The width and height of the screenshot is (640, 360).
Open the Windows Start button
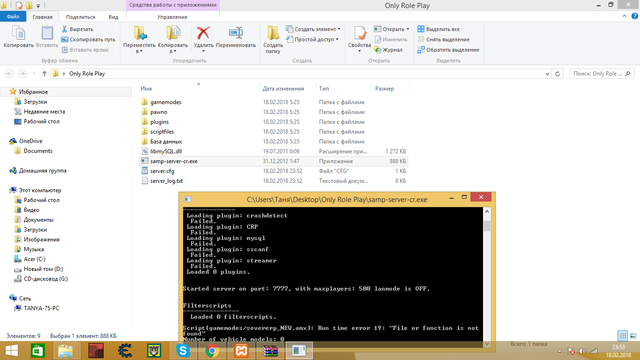click(12, 351)
